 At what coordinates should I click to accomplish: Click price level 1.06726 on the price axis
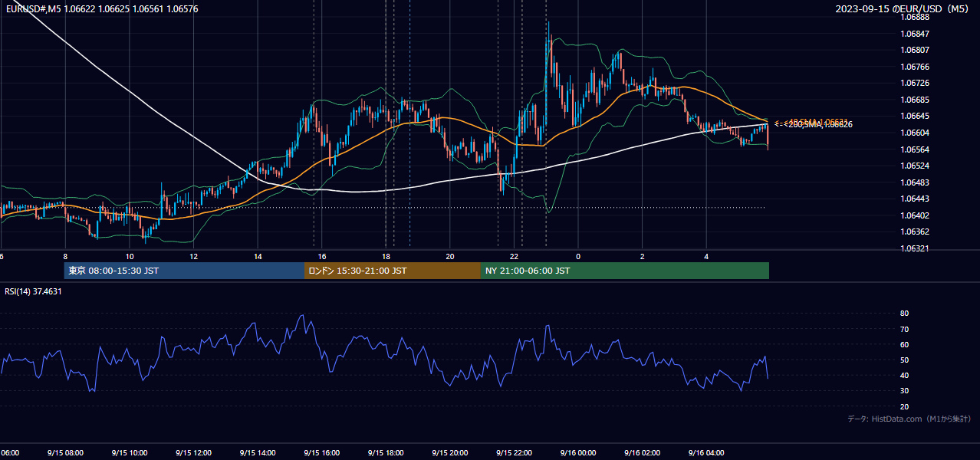916,83
